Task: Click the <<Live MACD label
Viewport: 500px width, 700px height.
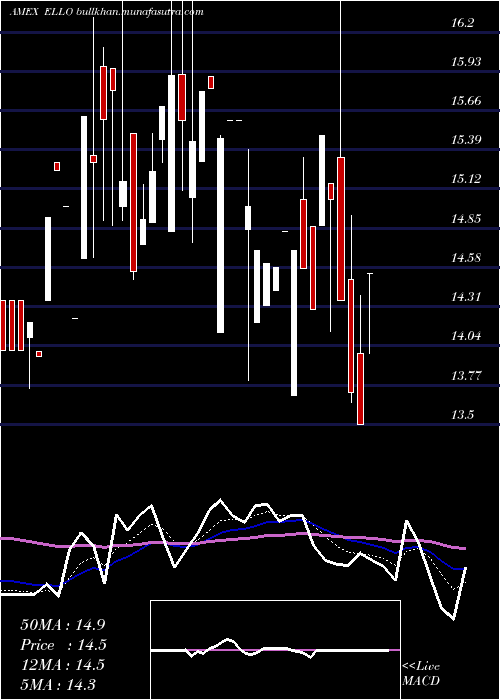Action: coord(421,674)
